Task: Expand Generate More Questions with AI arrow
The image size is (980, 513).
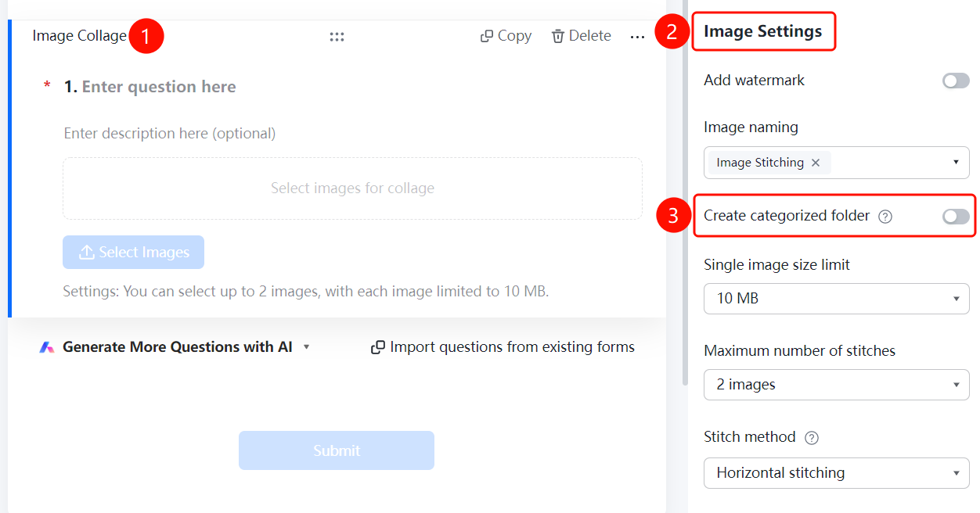Action: coord(307,347)
